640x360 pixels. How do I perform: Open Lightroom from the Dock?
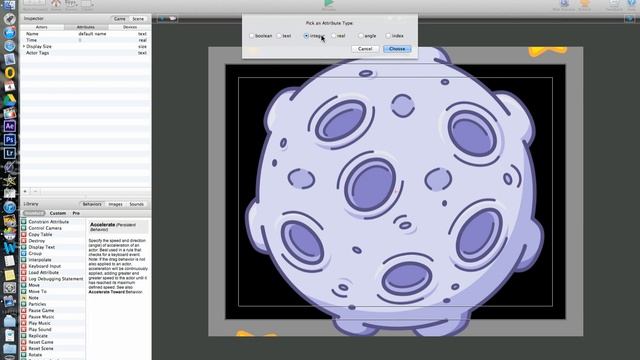10,153
